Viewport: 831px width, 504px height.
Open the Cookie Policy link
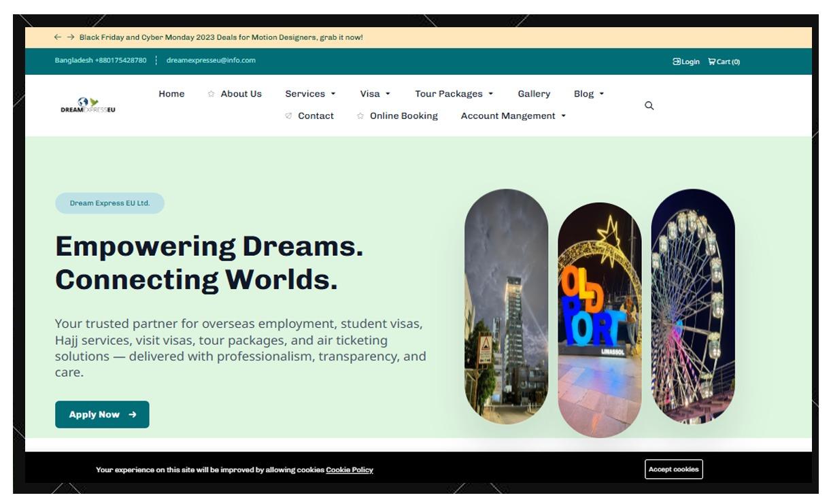[x=349, y=469]
